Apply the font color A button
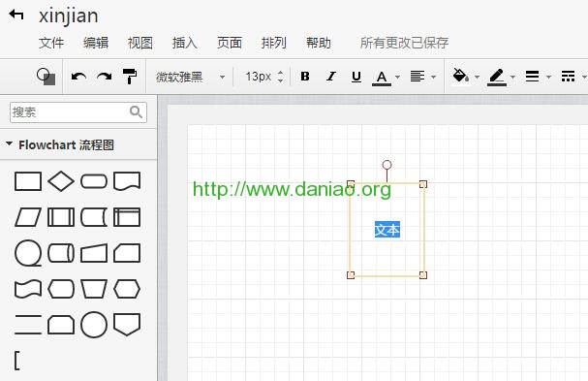Viewport: 588px width, 381px height. [382, 78]
